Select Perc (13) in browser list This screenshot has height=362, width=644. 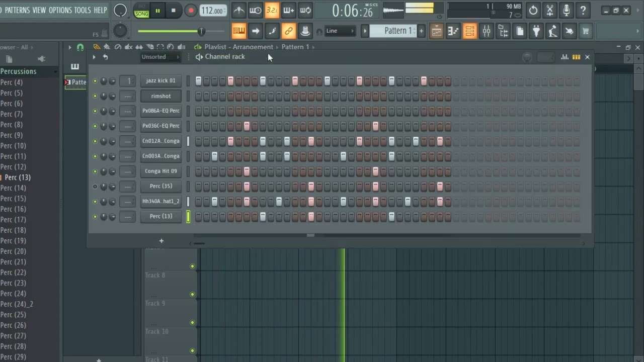coord(18,177)
